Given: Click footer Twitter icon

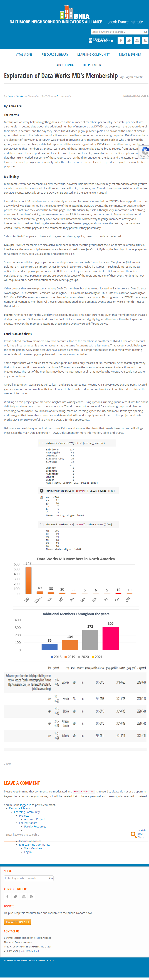Looking at the screenshot, I should point(15,896).
